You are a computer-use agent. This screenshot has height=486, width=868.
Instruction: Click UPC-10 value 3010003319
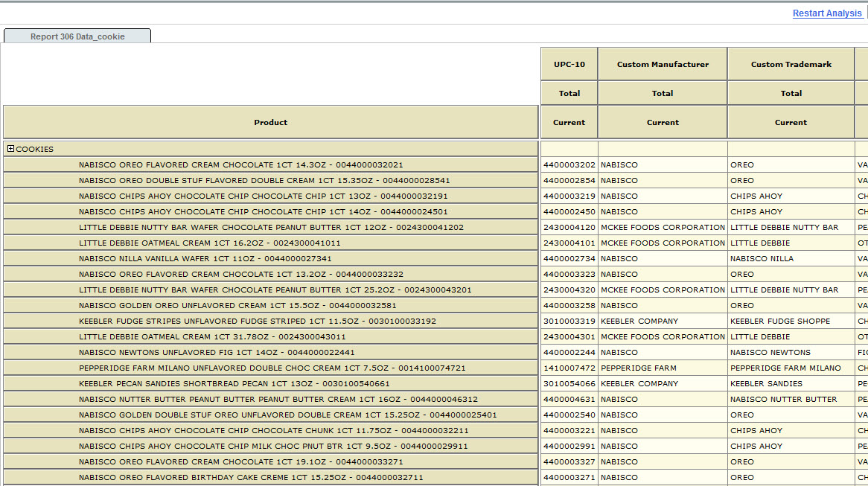coord(569,321)
